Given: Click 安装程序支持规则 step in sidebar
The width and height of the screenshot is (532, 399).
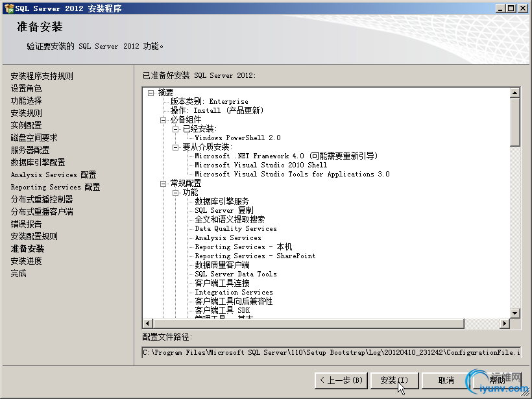Looking at the screenshot, I should click(42, 76).
